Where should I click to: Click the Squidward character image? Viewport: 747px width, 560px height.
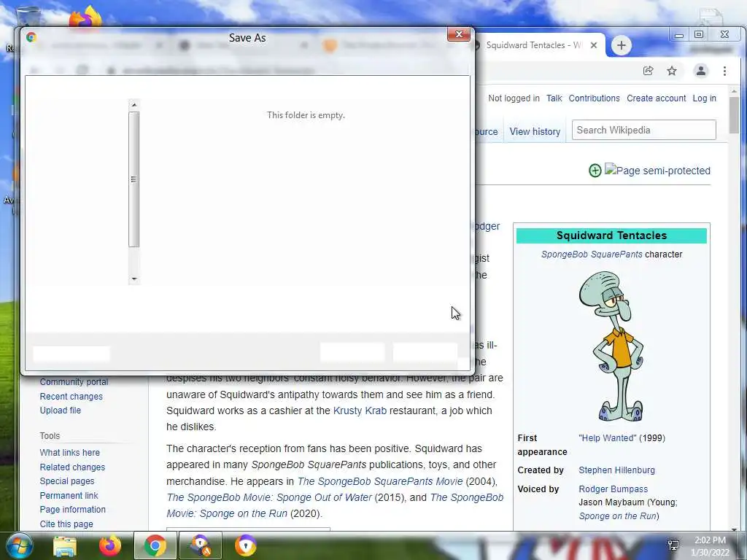pos(611,346)
